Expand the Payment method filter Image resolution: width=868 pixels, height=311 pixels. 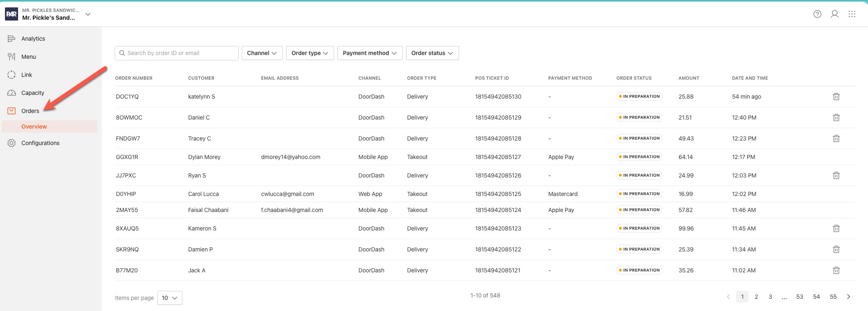coord(369,53)
